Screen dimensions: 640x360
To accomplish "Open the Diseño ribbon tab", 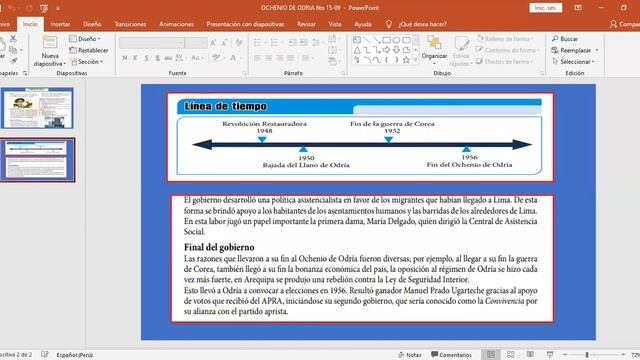I will pyautogui.click(x=92, y=24).
